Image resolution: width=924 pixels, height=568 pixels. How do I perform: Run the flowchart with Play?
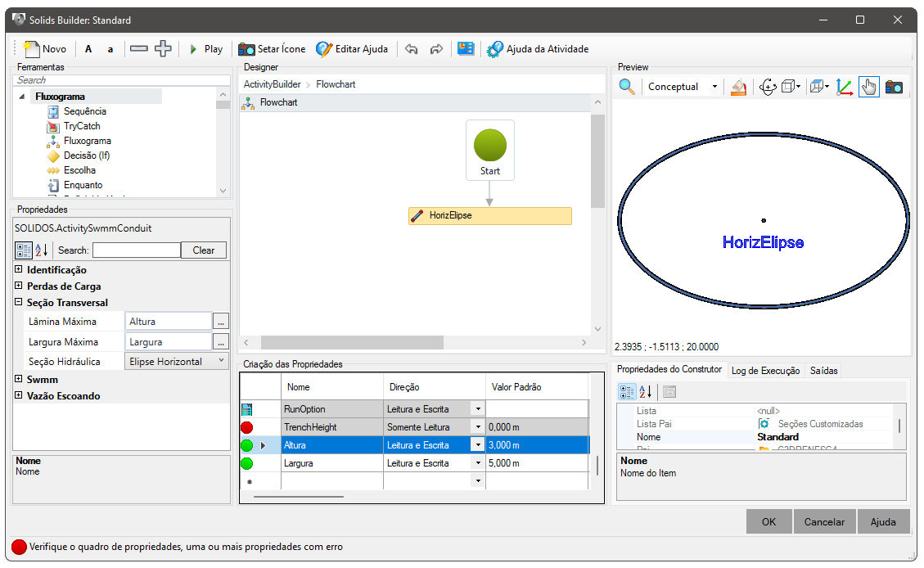[205, 49]
